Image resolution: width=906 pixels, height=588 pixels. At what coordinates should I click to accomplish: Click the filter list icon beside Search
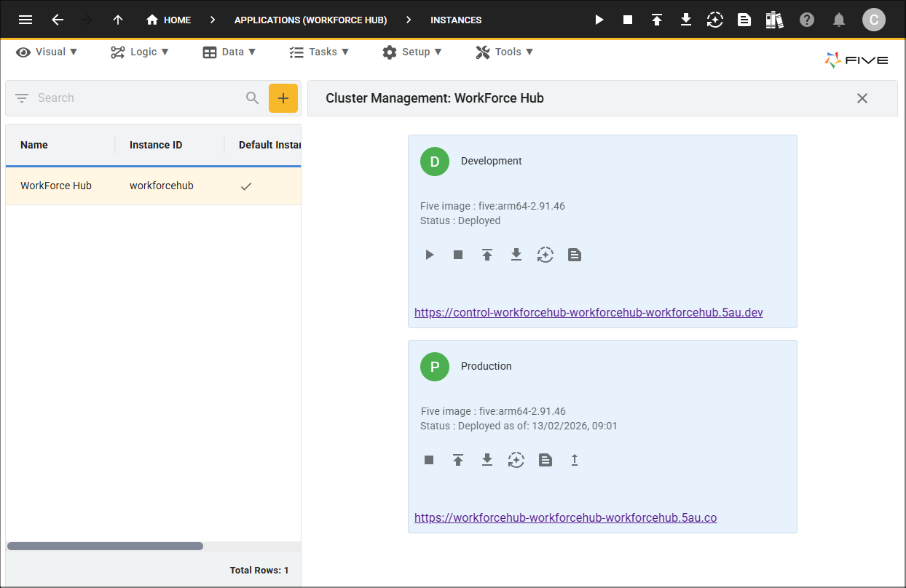[22, 98]
